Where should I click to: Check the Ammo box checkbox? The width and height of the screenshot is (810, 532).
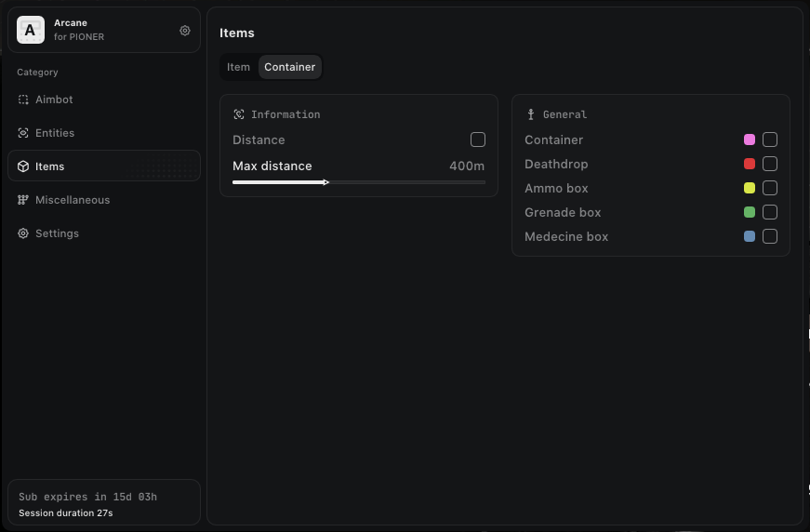pos(770,188)
